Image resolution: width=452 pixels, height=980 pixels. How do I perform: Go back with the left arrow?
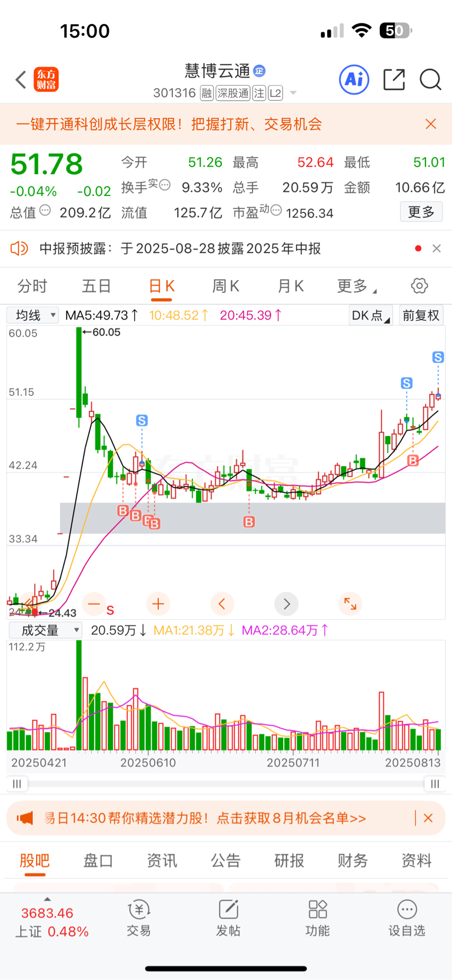coord(21,79)
